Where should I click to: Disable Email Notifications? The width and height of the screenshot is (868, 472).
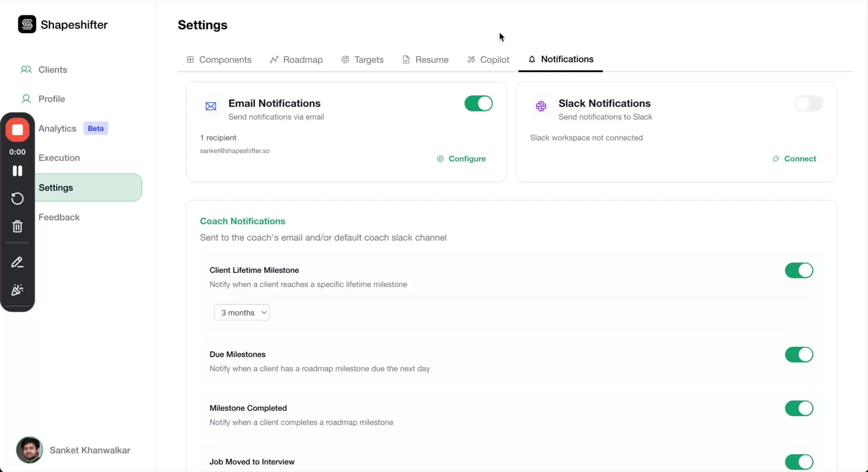pyautogui.click(x=478, y=104)
